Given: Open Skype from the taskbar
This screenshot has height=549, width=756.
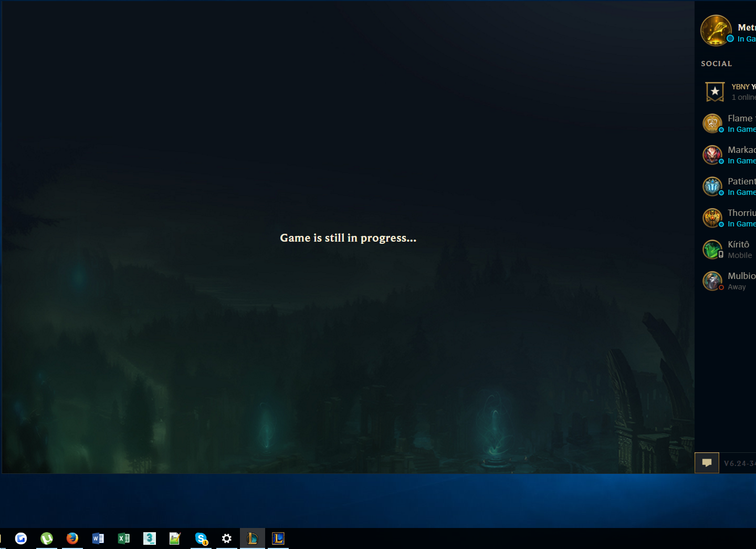Looking at the screenshot, I should pyautogui.click(x=201, y=538).
